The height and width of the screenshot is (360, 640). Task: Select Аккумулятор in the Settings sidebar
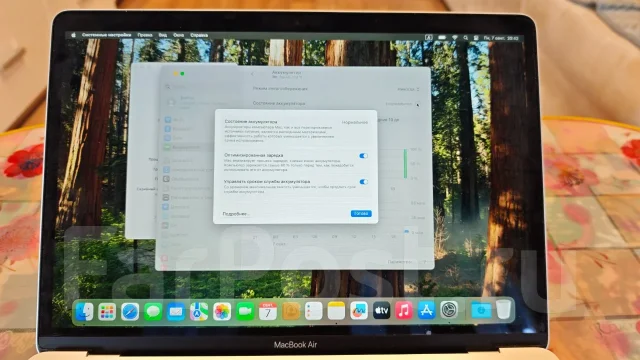tap(187, 147)
